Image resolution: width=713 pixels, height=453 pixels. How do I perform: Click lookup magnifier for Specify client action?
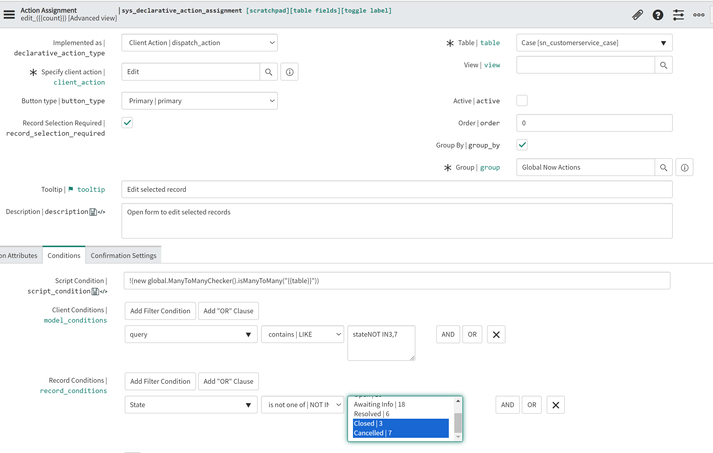click(x=269, y=72)
